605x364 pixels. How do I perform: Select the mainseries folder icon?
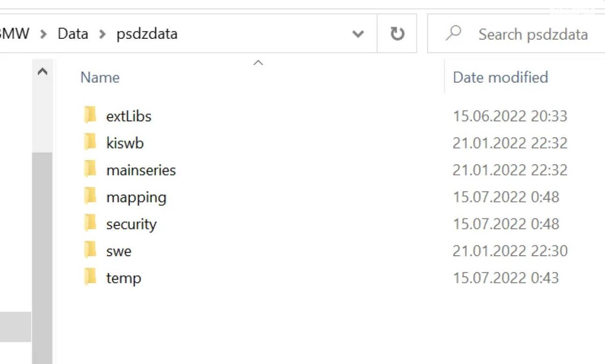click(90, 169)
